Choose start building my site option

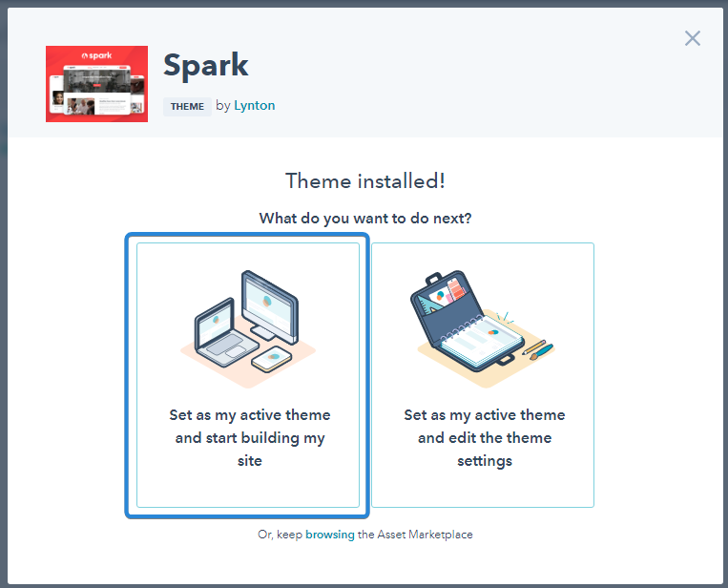[248, 375]
